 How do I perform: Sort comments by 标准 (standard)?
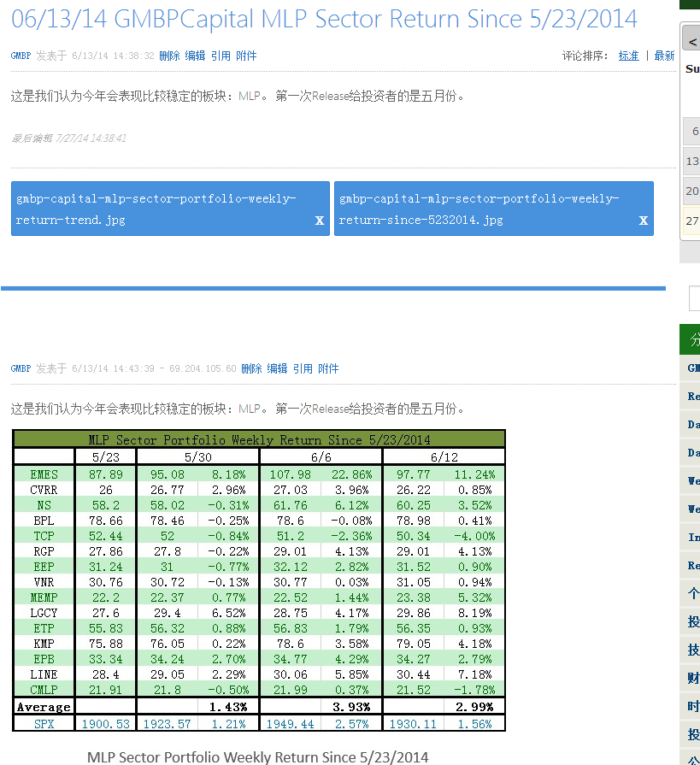coord(628,56)
